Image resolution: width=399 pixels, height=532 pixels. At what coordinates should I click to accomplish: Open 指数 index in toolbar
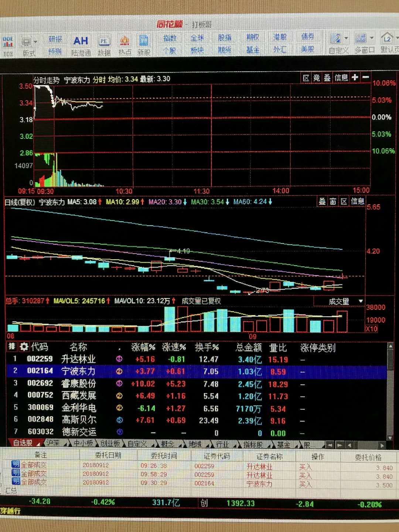point(170,38)
